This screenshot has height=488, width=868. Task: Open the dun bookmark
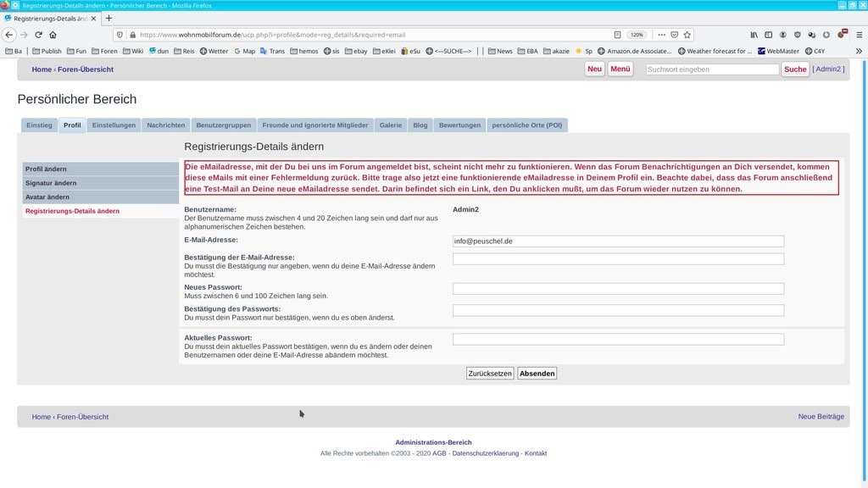(x=159, y=51)
